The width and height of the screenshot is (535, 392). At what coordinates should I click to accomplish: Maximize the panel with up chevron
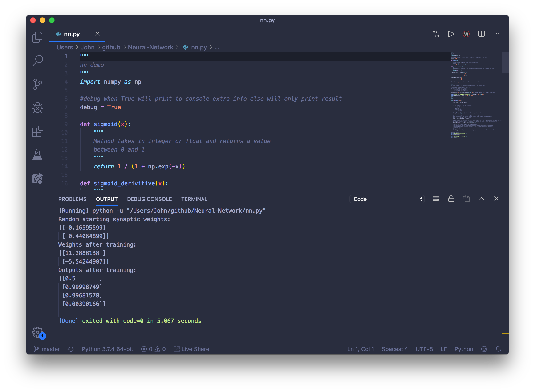[481, 199]
